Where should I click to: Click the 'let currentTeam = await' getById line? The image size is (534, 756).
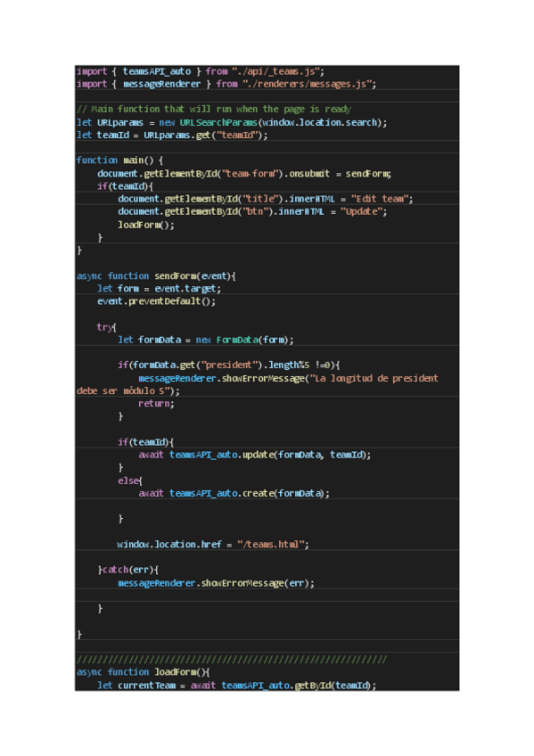pyautogui.click(x=236, y=685)
